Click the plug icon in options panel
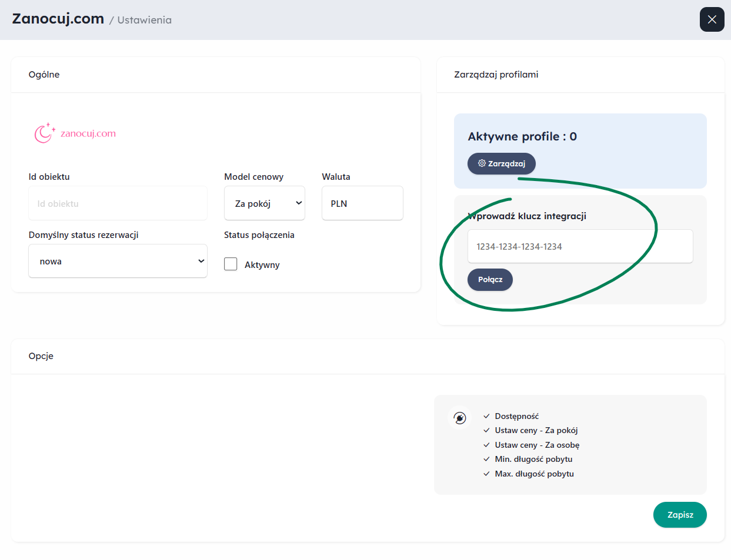The height and width of the screenshot is (560, 731). tap(460, 418)
